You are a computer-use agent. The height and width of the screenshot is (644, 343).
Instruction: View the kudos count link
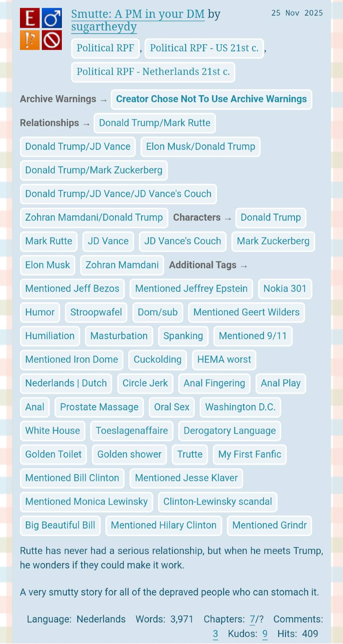tap(265, 634)
